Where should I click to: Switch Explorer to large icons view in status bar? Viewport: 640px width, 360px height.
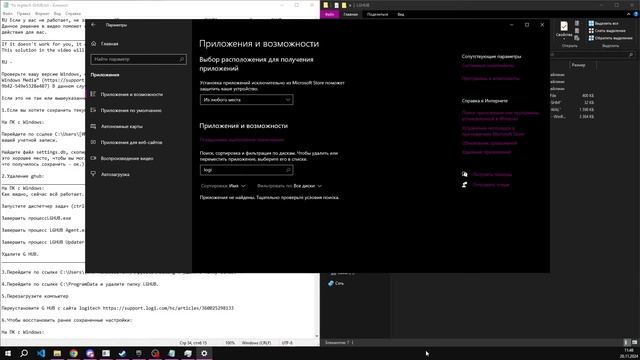634,342
